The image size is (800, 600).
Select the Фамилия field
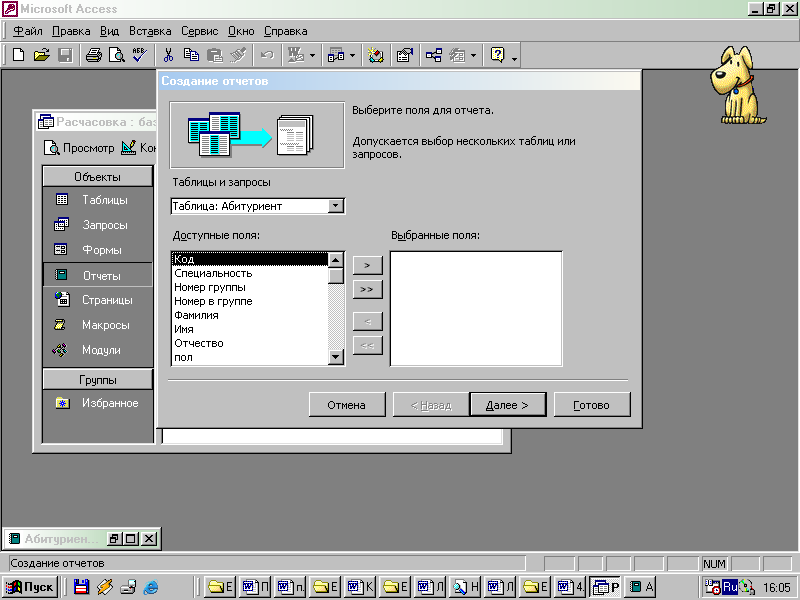point(249,315)
